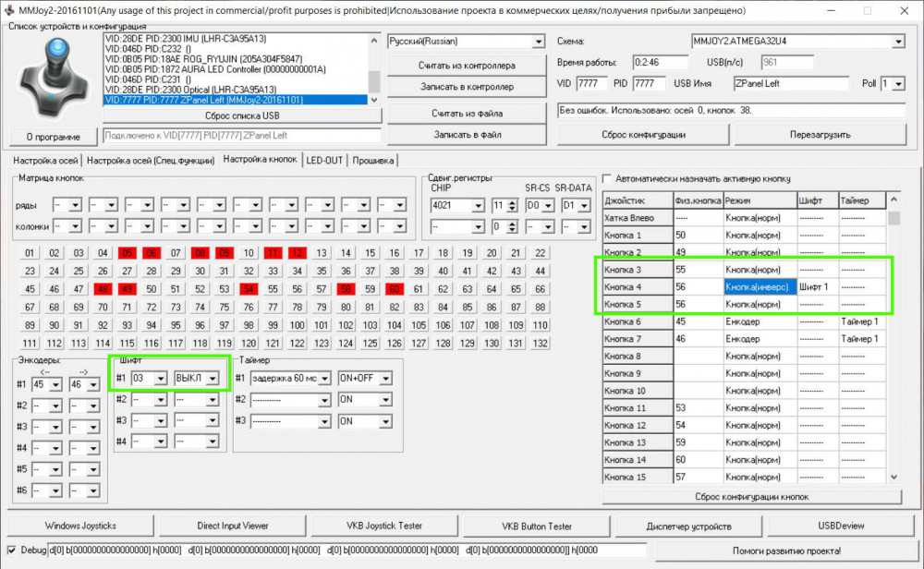Toggle the Debug checkbox
Viewport: 924px width, 569px height.
tap(12, 551)
